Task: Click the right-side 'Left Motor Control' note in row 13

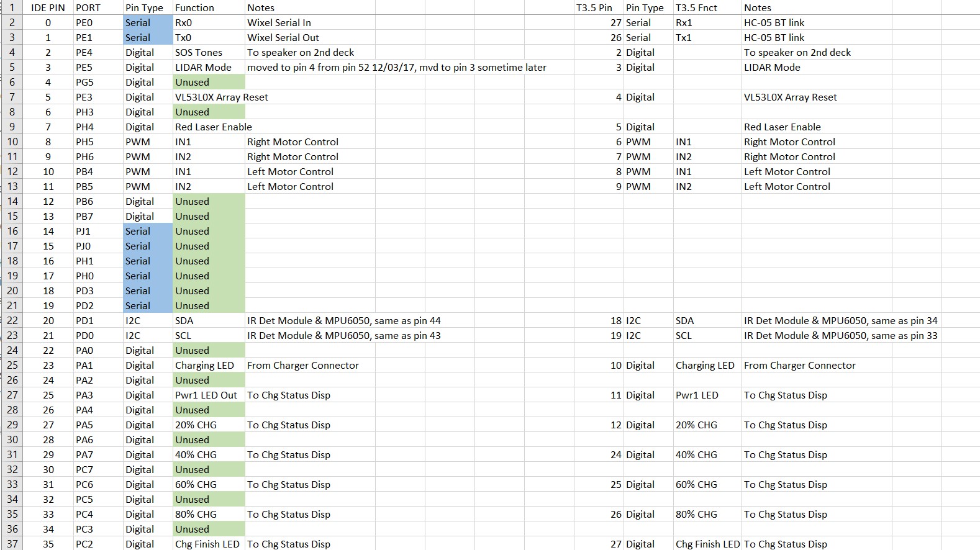Action: coord(787,186)
